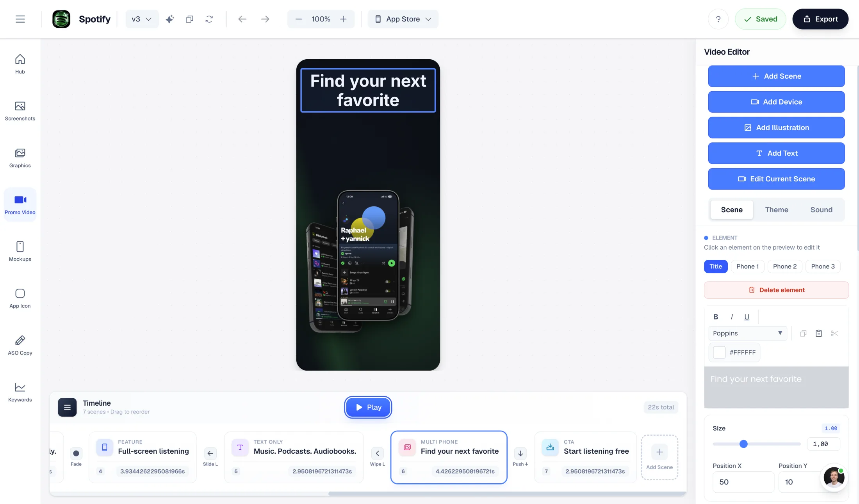Click the copy icon next to font

803,333
